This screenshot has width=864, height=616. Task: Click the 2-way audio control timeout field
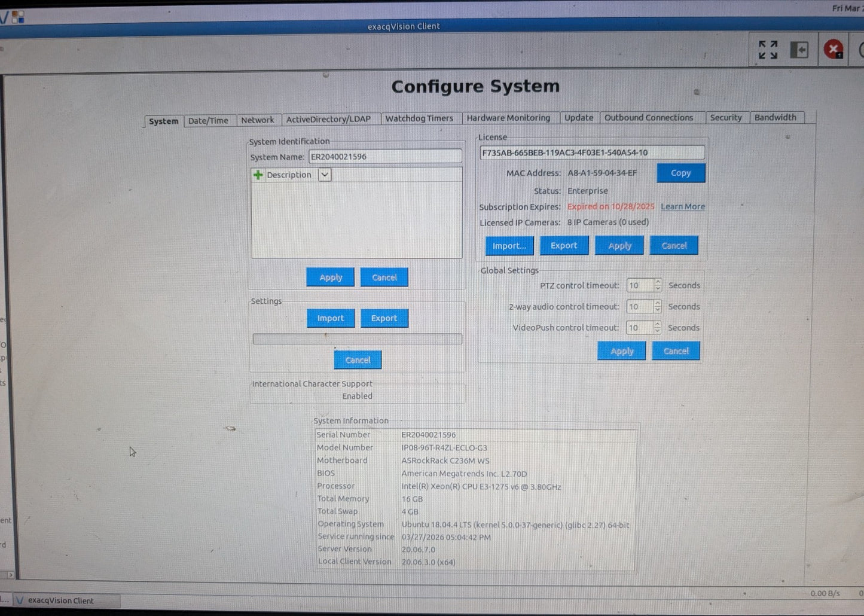click(x=639, y=307)
